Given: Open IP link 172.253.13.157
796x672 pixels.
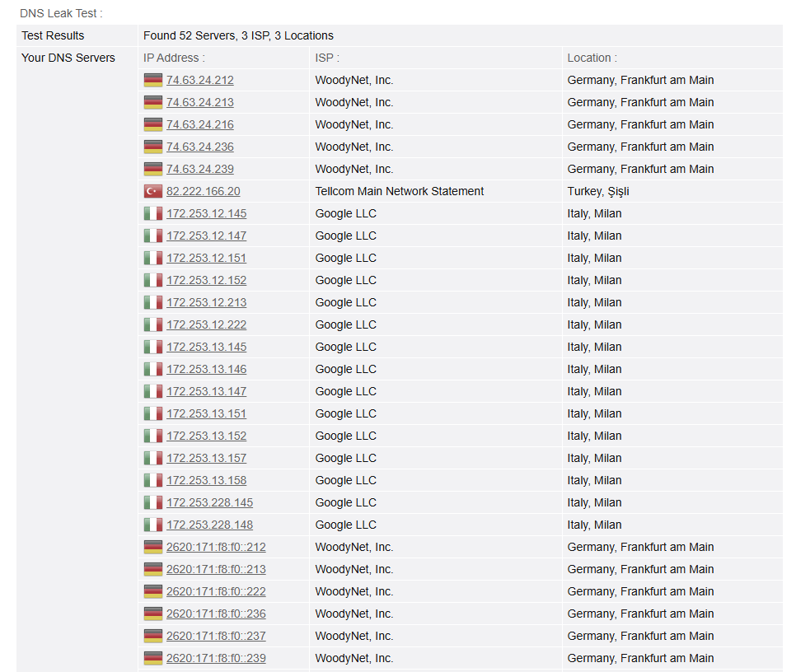Looking at the screenshot, I should (x=207, y=459).
